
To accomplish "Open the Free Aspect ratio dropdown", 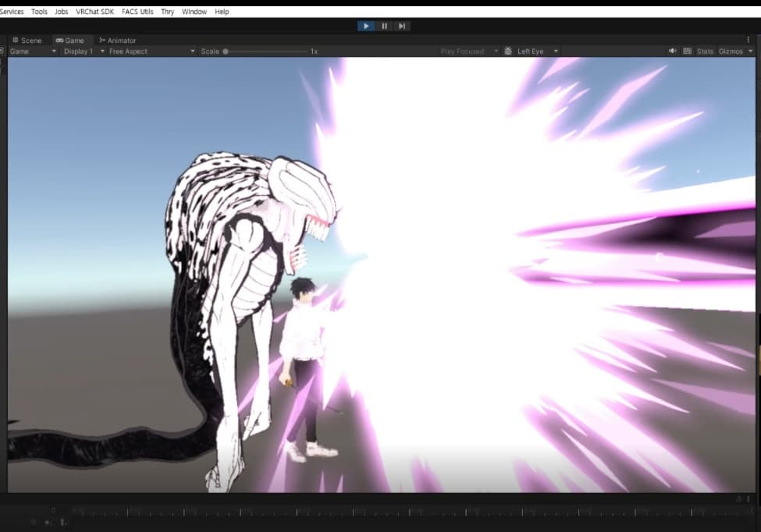I will 151,51.
